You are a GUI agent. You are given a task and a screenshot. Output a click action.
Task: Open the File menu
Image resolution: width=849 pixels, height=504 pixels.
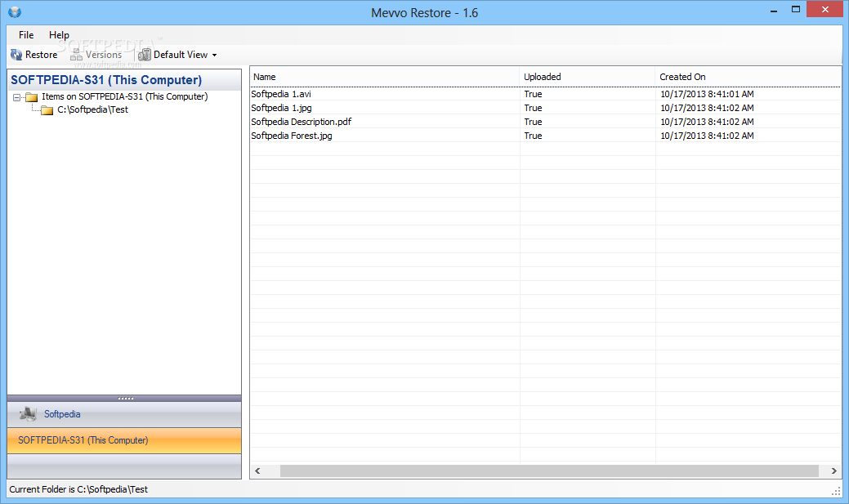point(26,34)
